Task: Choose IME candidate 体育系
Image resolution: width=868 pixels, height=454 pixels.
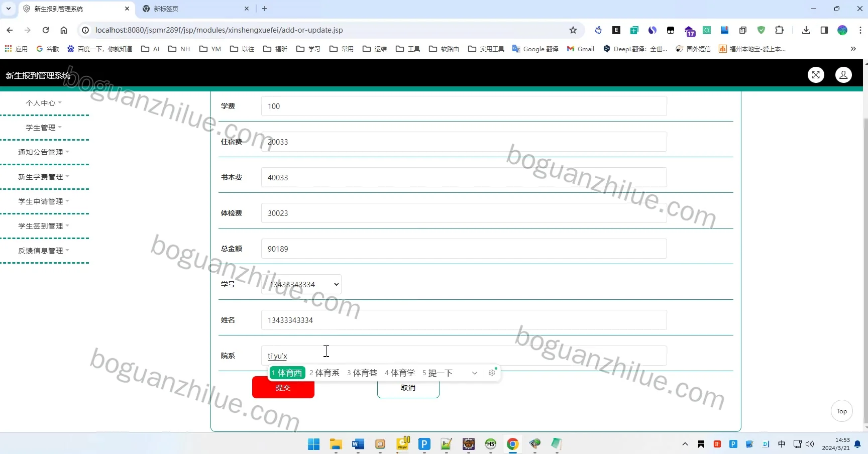Action: tap(324, 373)
